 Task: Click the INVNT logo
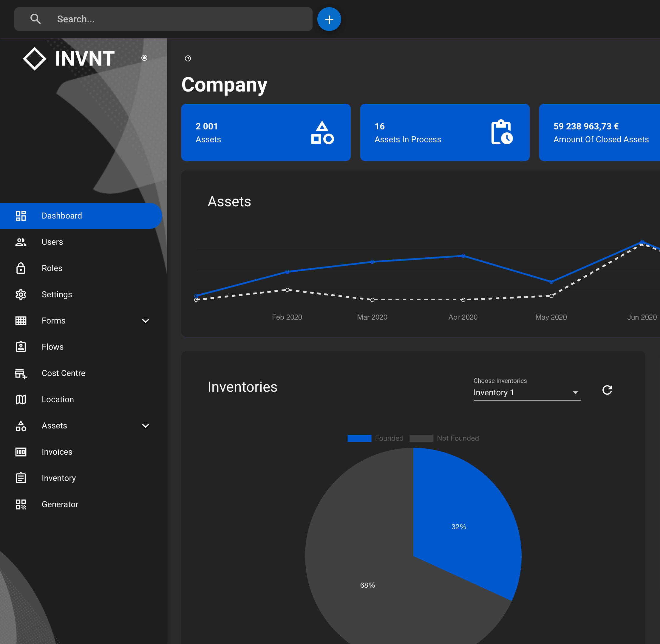click(69, 58)
